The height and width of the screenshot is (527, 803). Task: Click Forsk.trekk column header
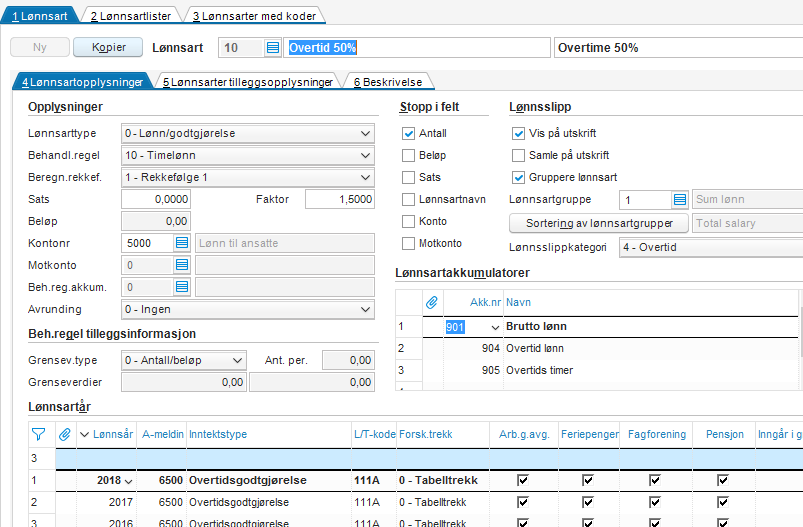pos(443,434)
